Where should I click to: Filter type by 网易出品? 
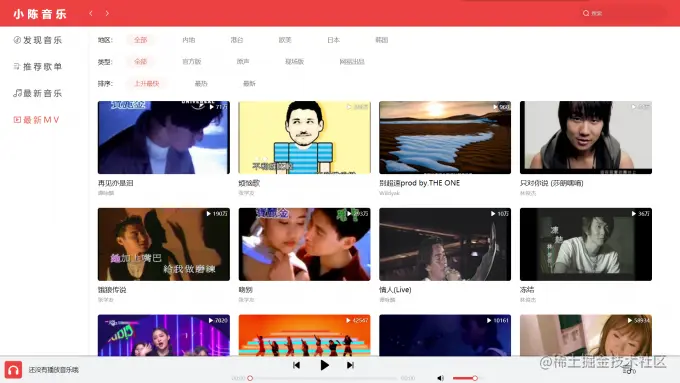pos(352,62)
